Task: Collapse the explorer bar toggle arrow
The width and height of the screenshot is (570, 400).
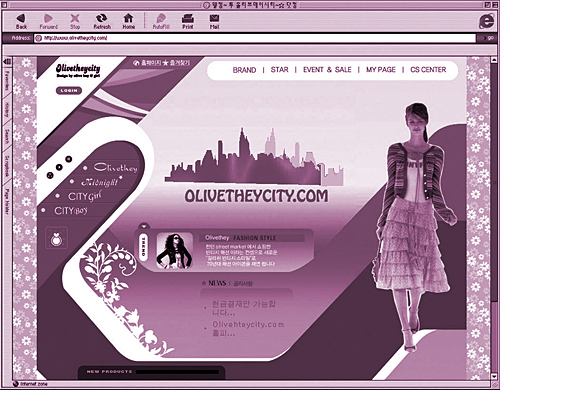Action: pyautogui.click(x=7, y=62)
